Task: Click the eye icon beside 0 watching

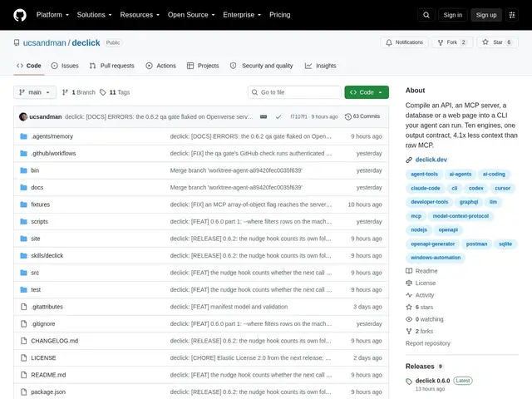Action: tap(409, 319)
